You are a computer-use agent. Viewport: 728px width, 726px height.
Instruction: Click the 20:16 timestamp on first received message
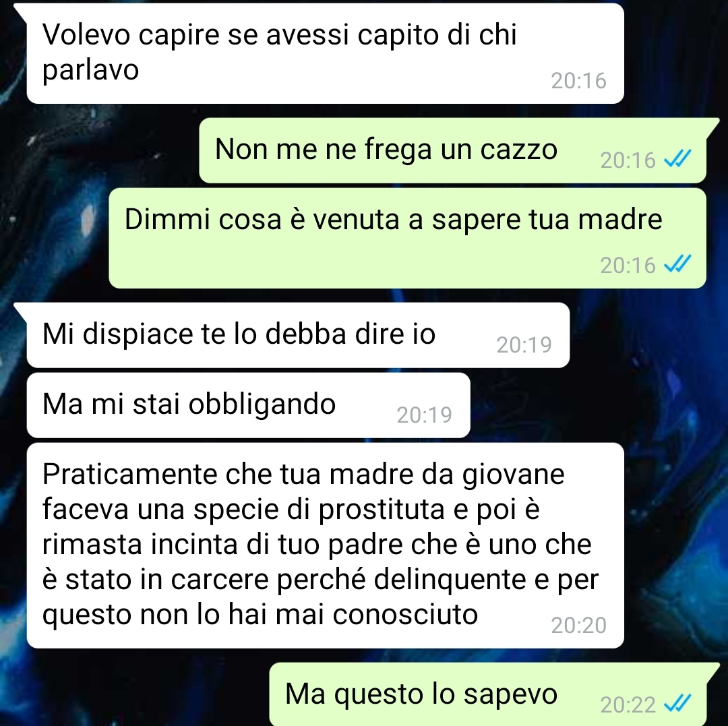[578, 81]
